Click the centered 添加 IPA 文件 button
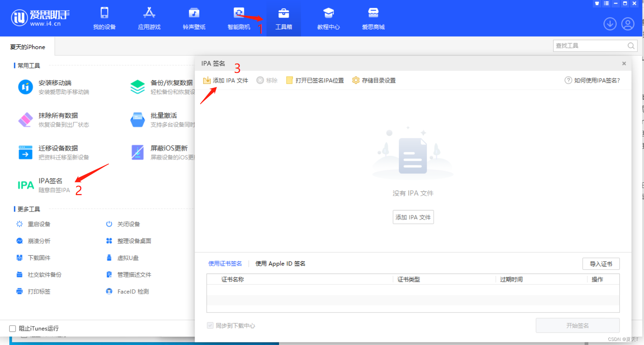The image size is (644, 345). [x=413, y=217]
